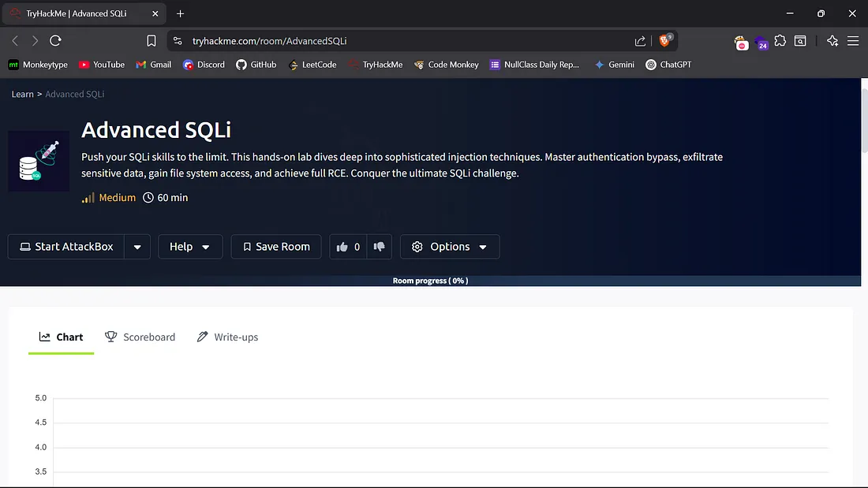Click the gear icon on the Options button

[417, 246]
